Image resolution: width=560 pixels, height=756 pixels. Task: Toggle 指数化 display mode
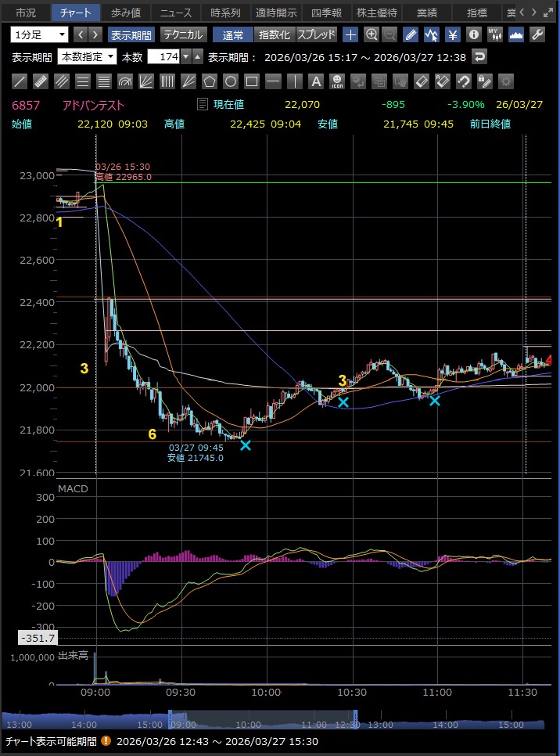click(274, 34)
